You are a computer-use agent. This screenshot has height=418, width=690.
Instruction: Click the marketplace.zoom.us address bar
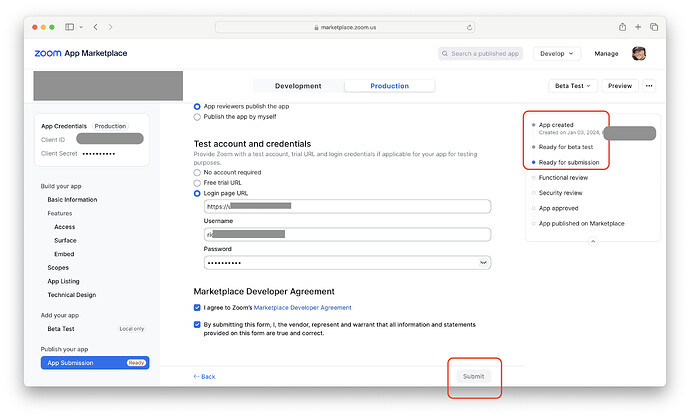[345, 27]
